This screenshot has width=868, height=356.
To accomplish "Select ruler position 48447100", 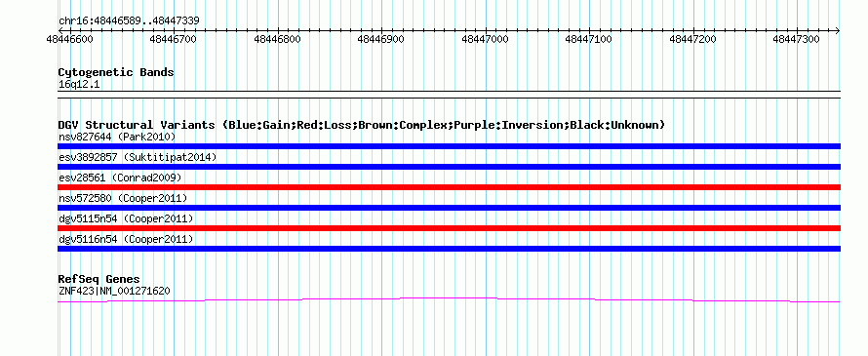I will 588,39.
